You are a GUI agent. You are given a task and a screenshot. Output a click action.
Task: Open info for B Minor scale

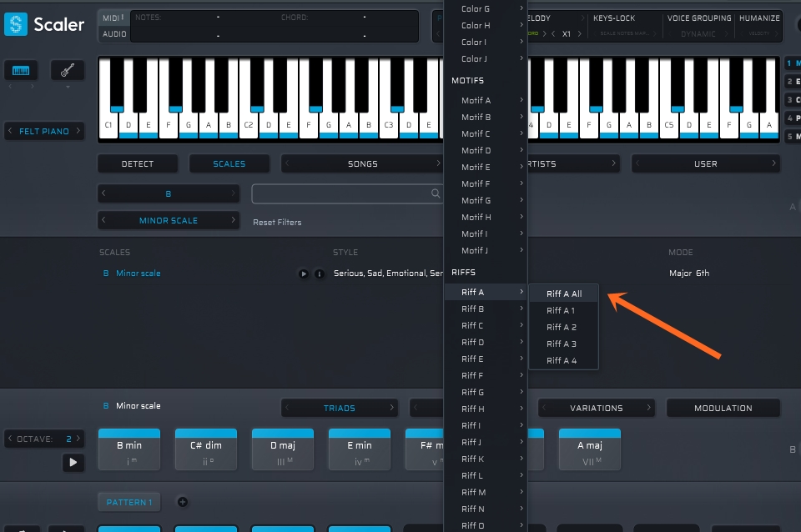point(319,274)
